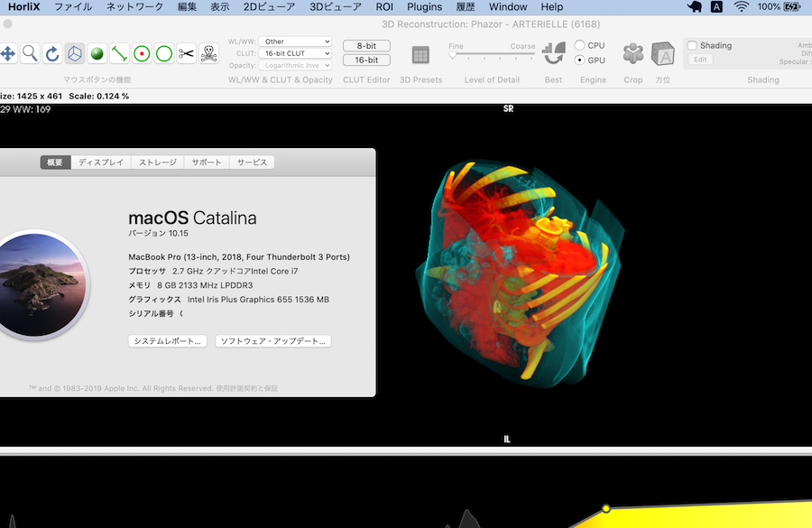This screenshot has width=812, height=528.
Task: Click the Level of Detail slider
Action: click(x=492, y=56)
